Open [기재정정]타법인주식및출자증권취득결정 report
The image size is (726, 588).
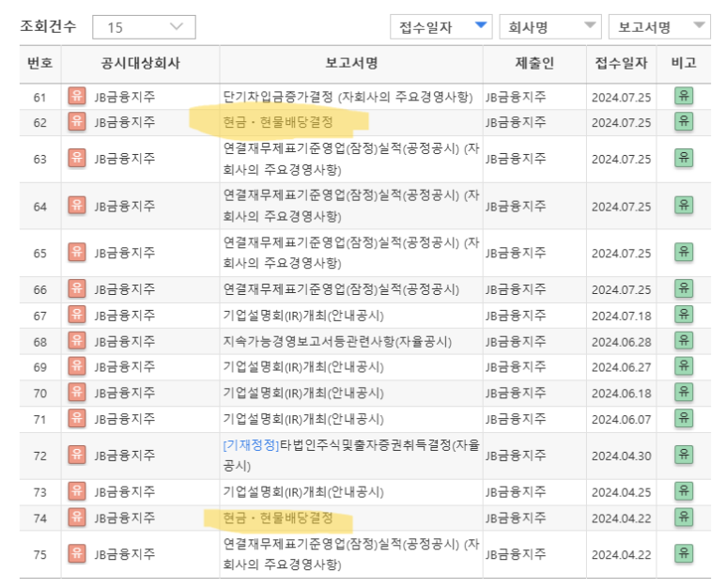351,456
